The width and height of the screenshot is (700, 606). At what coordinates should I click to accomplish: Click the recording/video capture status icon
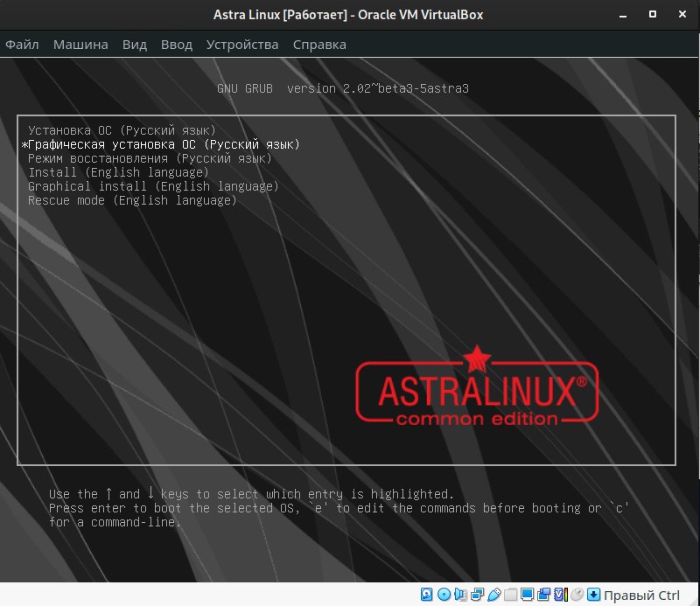(543, 595)
